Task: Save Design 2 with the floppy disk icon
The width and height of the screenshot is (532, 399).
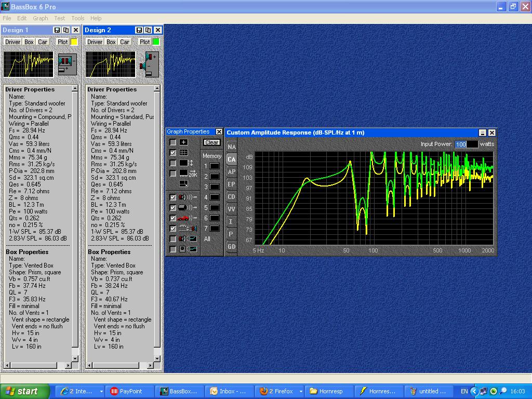Action: click(139, 30)
